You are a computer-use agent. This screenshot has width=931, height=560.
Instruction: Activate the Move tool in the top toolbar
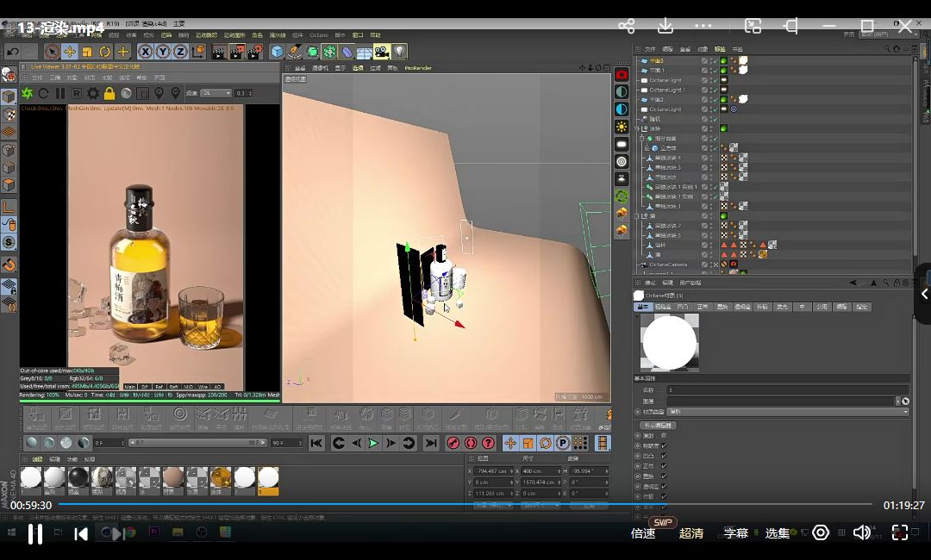tap(70, 53)
